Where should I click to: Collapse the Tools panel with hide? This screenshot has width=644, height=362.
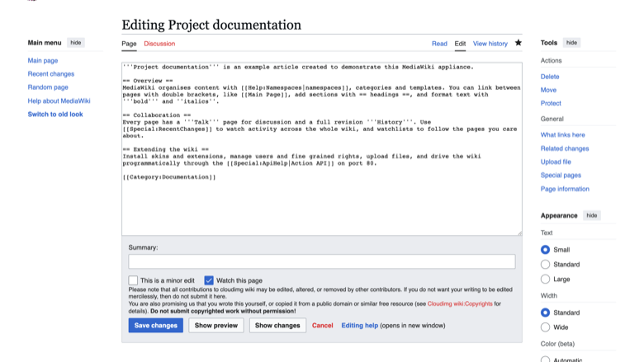[571, 43]
